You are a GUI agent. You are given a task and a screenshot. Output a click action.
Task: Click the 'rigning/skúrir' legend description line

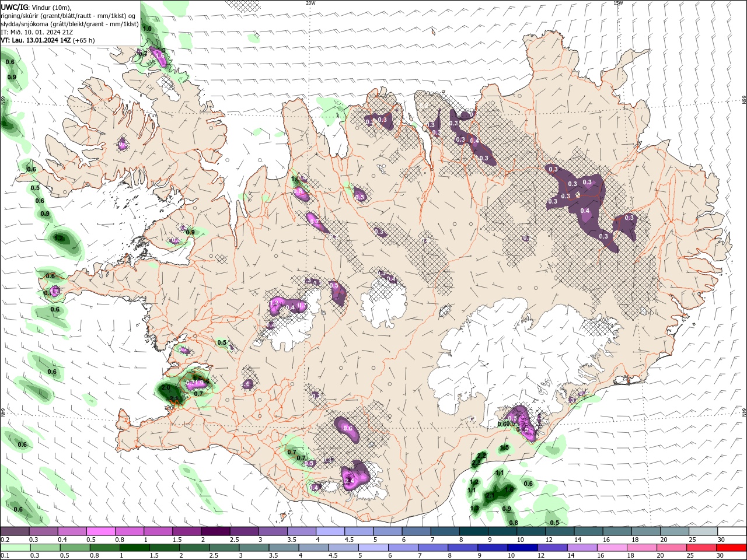pos(68,15)
